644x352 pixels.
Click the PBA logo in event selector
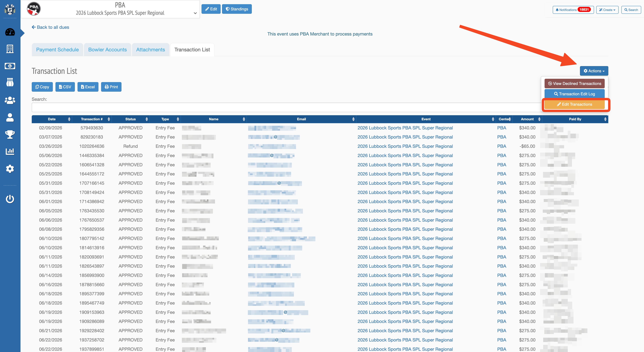point(34,9)
